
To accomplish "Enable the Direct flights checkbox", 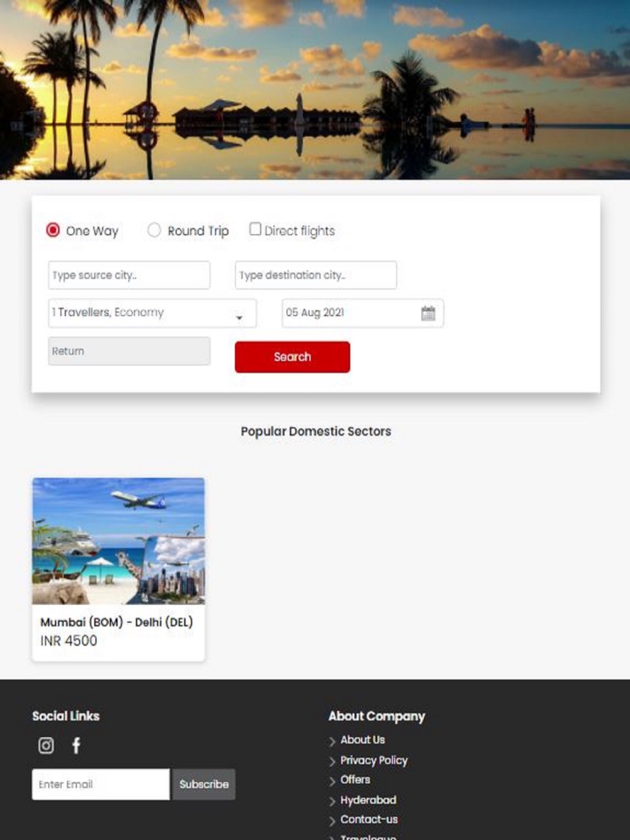I will coord(255,229).
